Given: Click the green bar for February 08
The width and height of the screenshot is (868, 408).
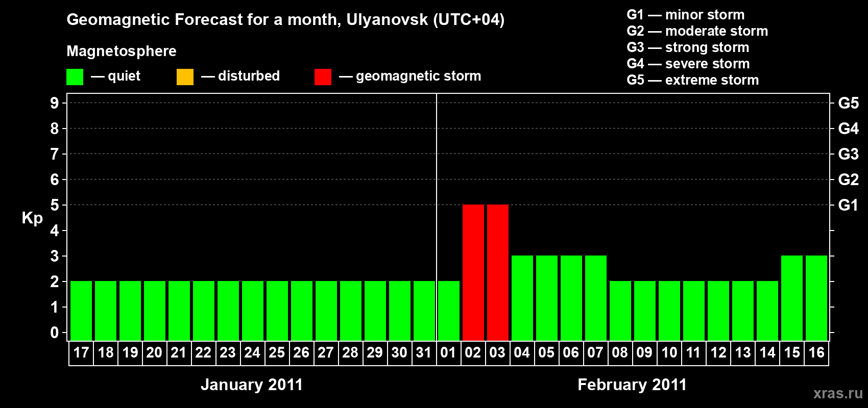Looking at the screenshot, I should [620, 311].
